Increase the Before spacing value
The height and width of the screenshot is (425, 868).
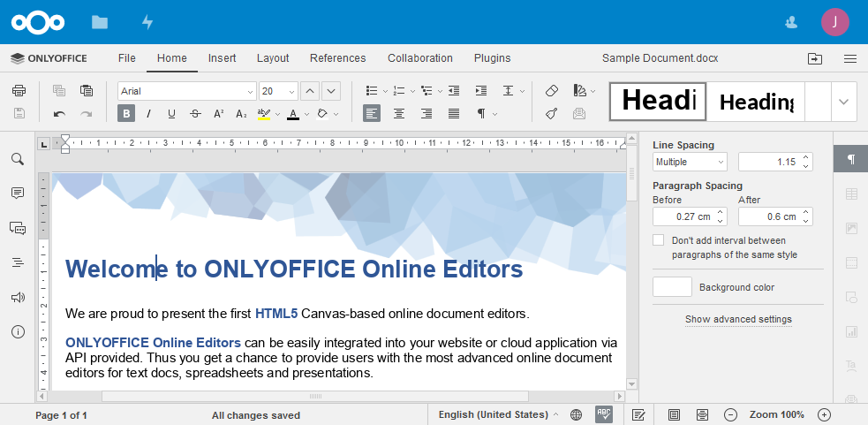[721, 212]
